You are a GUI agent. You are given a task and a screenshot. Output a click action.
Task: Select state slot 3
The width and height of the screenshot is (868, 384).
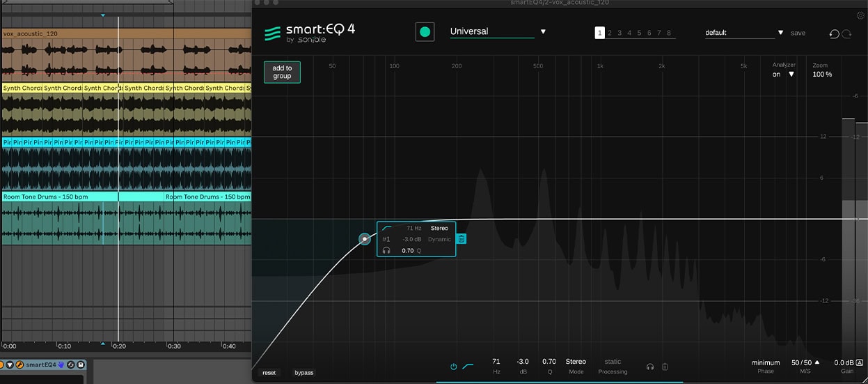point(620,33)
